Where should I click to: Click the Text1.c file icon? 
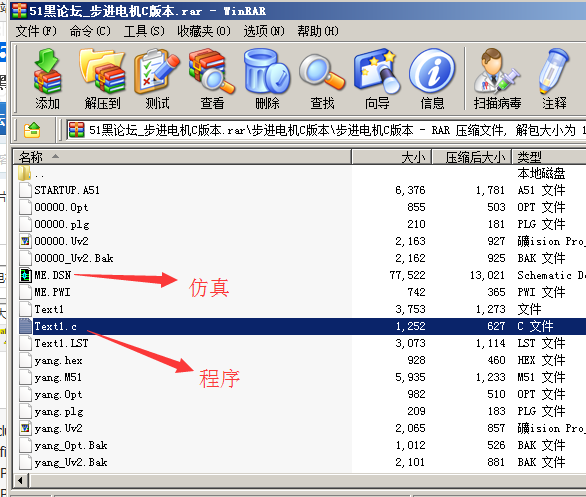[x=25, y=326]
